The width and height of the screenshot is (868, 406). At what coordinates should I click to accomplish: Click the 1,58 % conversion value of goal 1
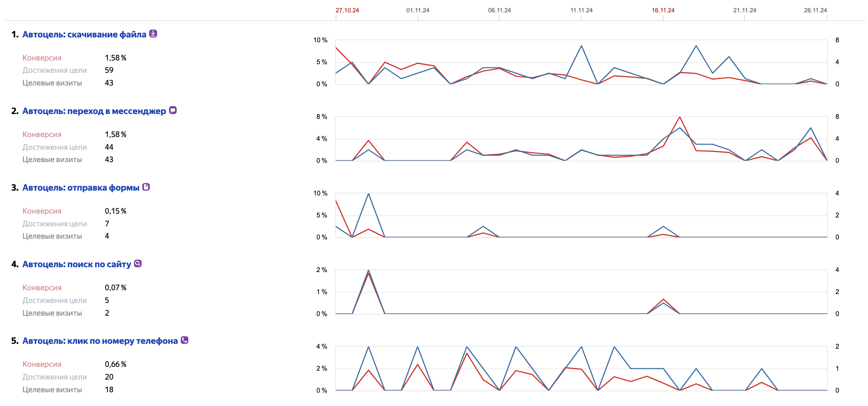(x=115, y=58)
